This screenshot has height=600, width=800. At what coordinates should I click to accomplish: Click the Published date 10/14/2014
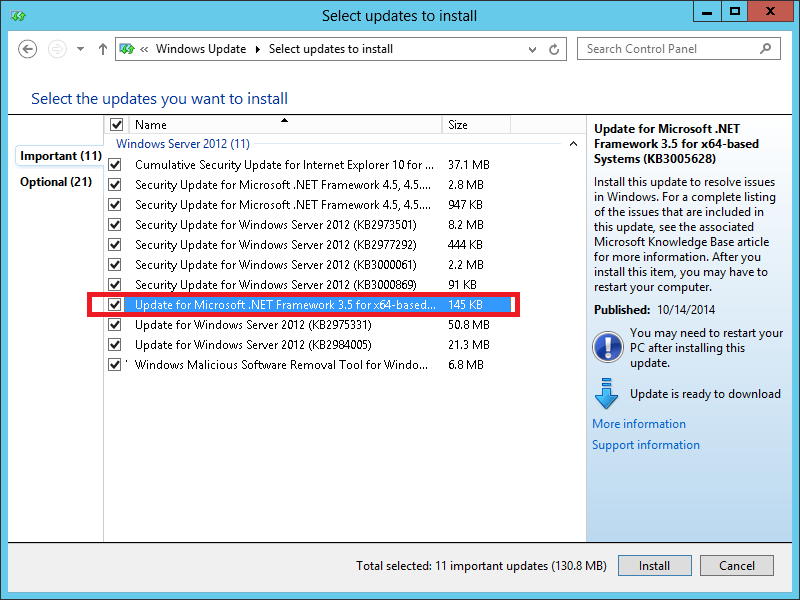(686, 310)
